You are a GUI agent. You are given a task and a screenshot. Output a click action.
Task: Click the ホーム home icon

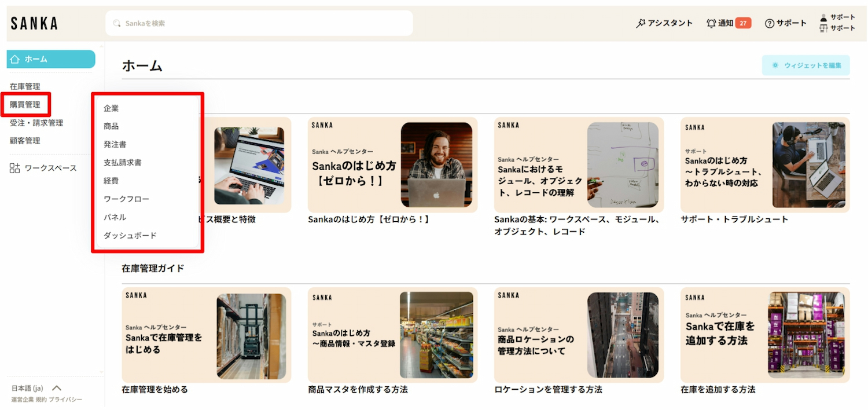click(15, 59)
